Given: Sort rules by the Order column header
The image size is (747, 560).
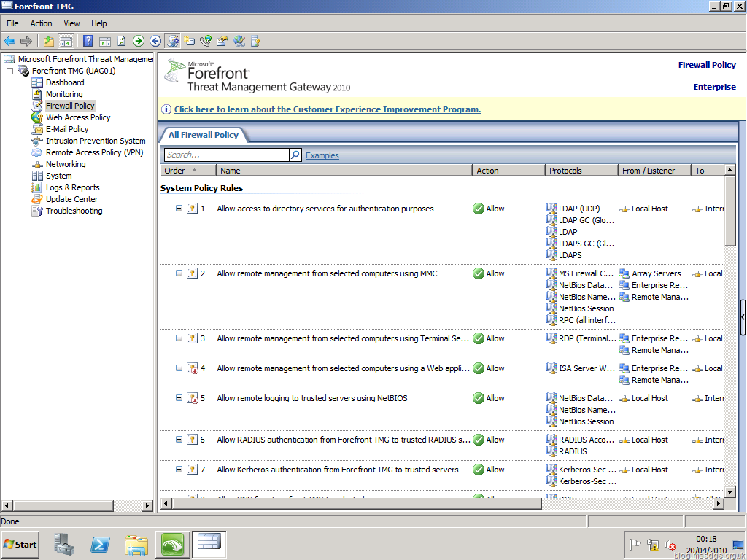Looking at the screenshot, I should click(x=188, y=171).
